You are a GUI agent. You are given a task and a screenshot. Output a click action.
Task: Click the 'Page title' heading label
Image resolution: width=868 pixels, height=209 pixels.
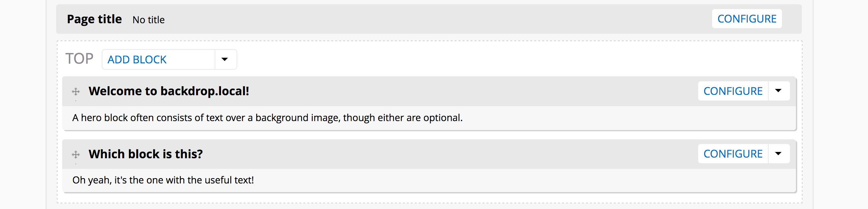(x=94, y=19)
